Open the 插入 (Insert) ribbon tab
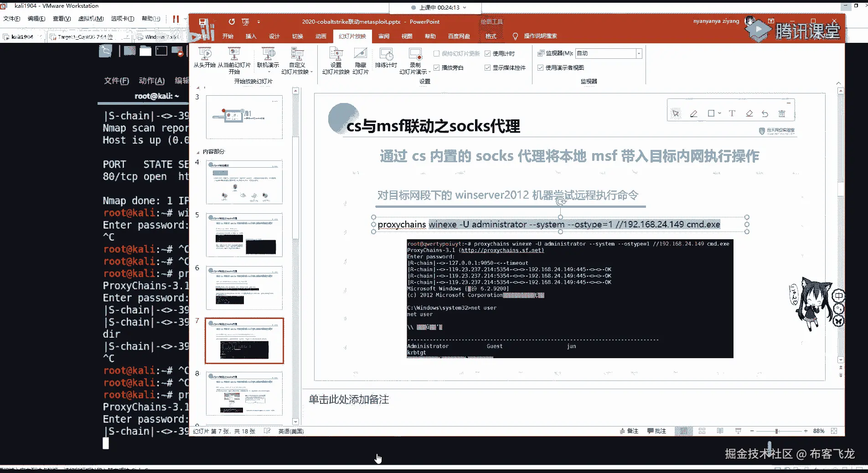 click(251, 36)
